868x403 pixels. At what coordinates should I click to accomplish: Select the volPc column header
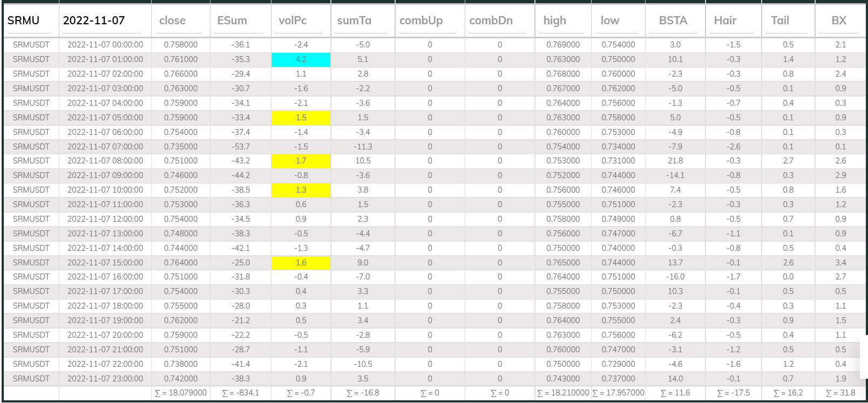293,21
